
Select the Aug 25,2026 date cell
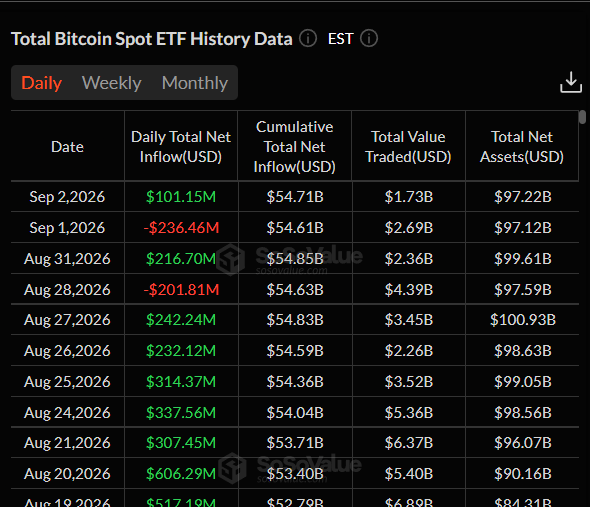coord(67,382)
